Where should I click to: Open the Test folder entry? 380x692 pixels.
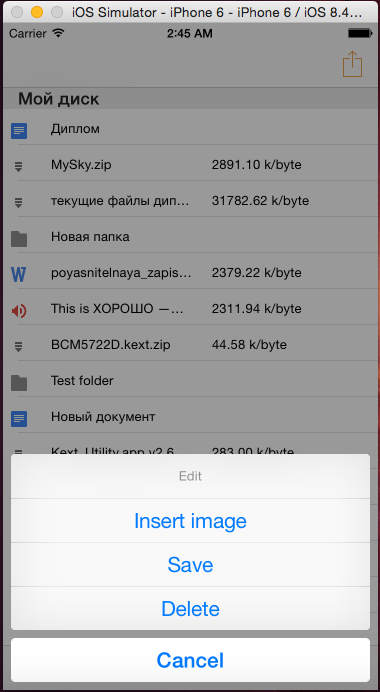pos(192,381)
